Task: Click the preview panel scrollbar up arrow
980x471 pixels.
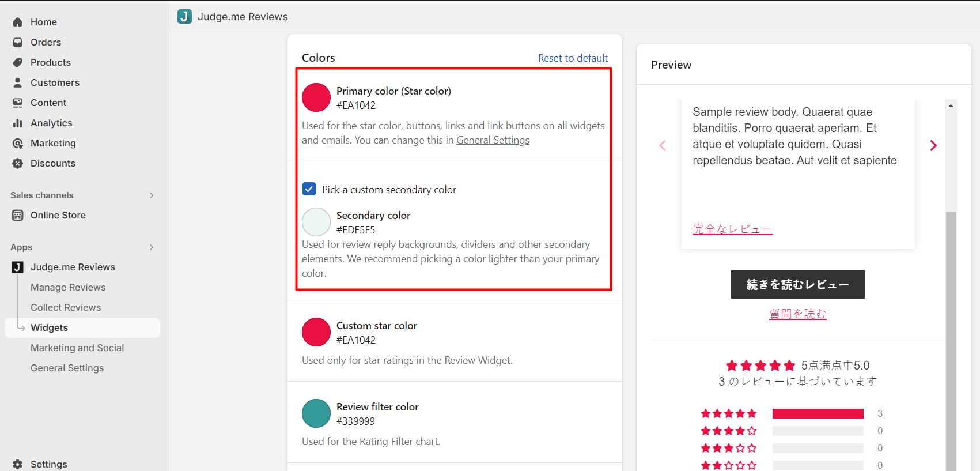Action: (951, 105)
